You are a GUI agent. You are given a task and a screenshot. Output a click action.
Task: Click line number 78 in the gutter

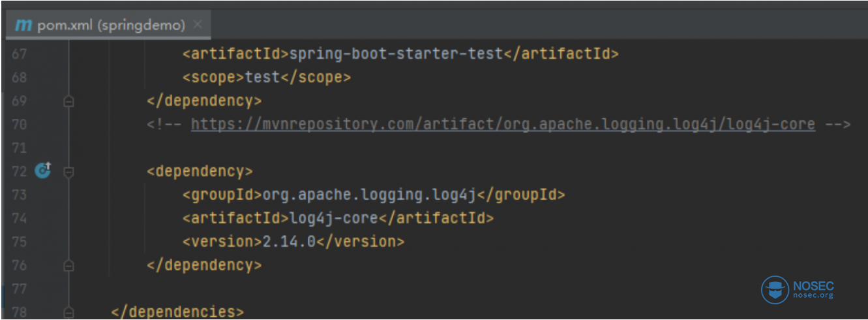click(20, 312)
